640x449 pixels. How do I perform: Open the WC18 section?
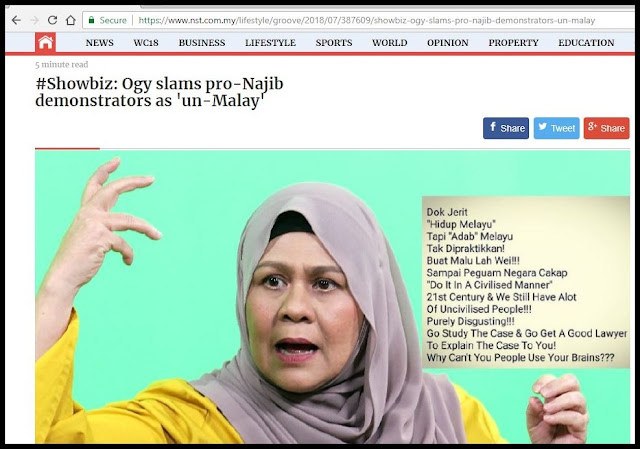point(146,43)
